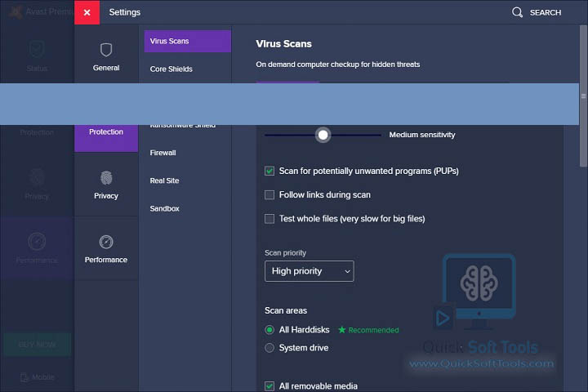This screenshot has height=392, width=588.
Task: Open the Privacy settings category
Action: point(106,185)
